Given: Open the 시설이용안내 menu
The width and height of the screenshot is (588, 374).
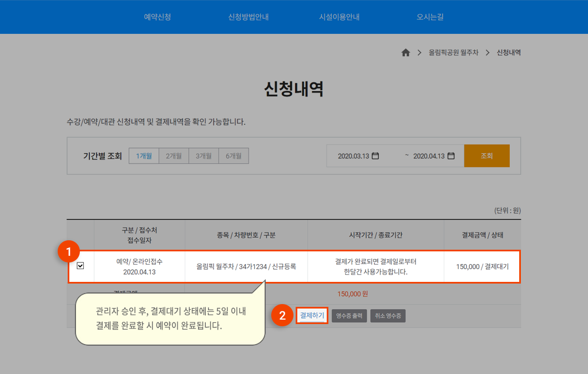Looking at the screenshot, I should coord(339,17).
